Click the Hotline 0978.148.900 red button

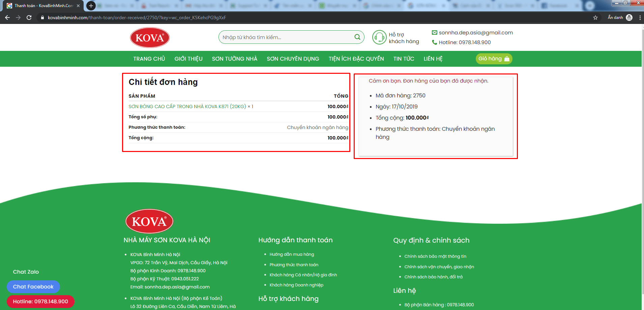click(x=40, y=301)
